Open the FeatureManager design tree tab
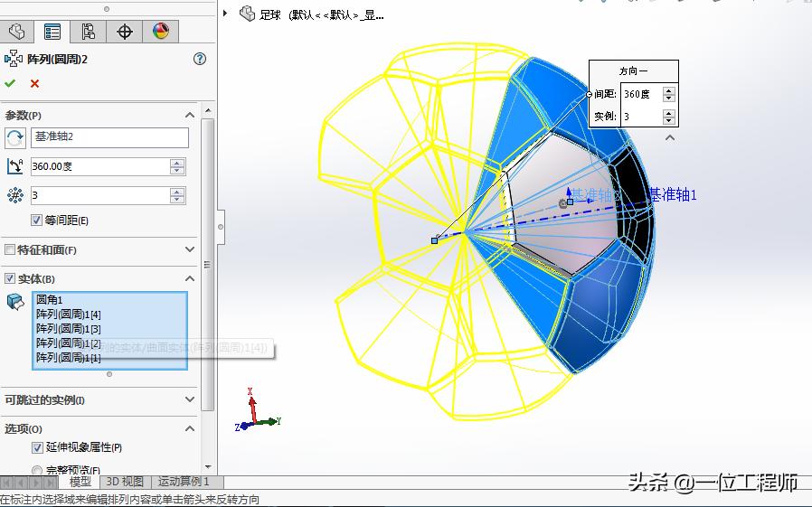This screenshot has height=507, width=812. click(16, 33)
